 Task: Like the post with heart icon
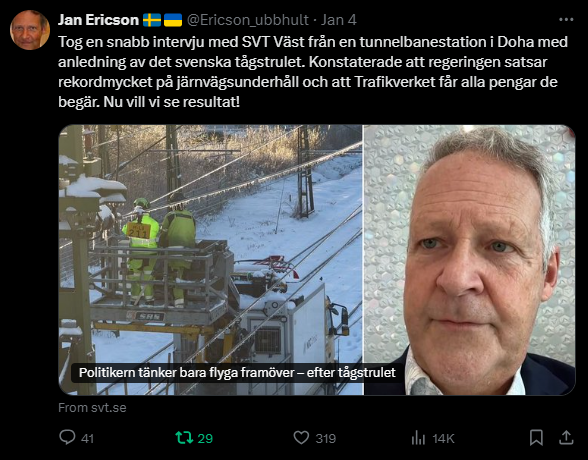tap(301, 438)
